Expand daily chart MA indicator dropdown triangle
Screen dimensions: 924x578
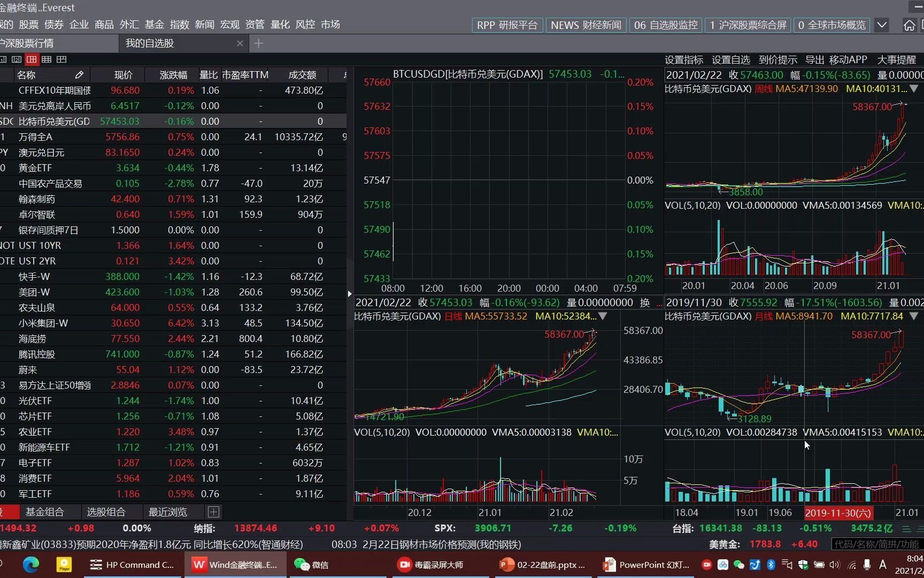(x=603, y=316)
